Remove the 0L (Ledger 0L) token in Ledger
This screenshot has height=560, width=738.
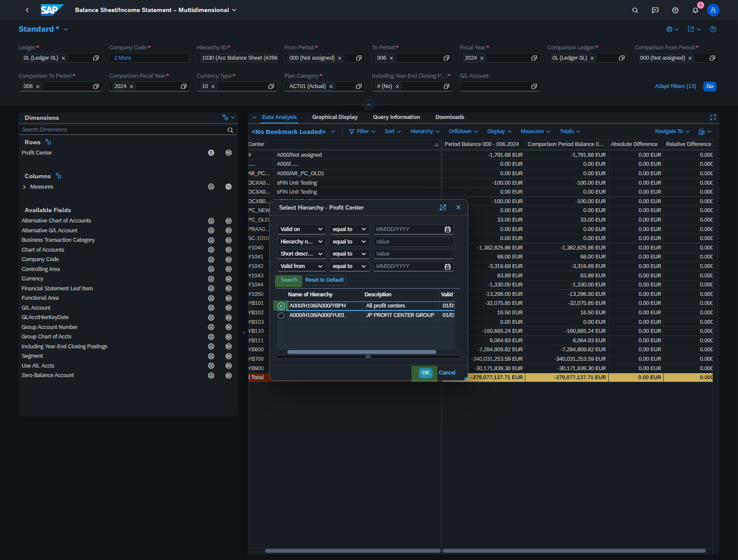(x=63, y=58)
